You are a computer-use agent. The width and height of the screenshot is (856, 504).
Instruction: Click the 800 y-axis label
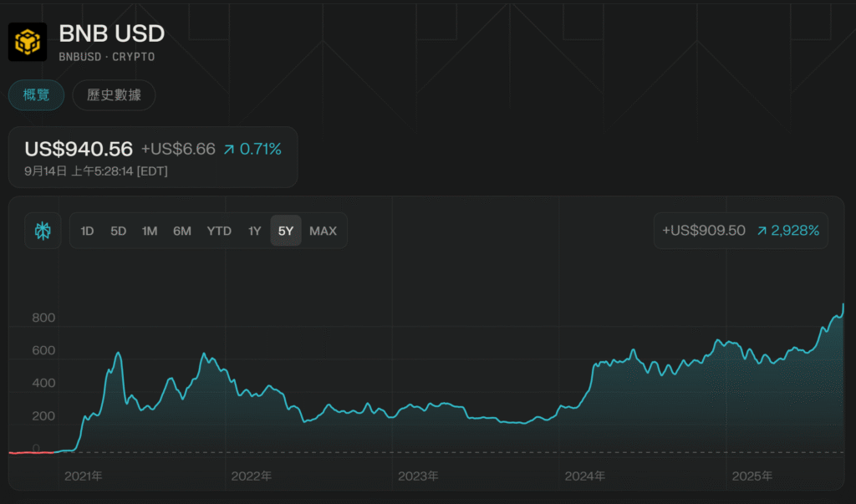(43, 318)
